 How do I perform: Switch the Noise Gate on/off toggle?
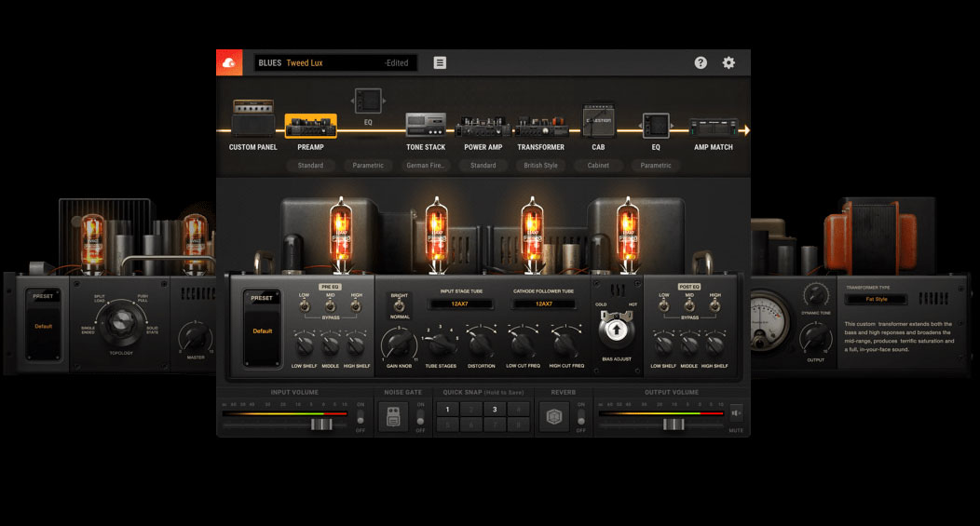420,417
